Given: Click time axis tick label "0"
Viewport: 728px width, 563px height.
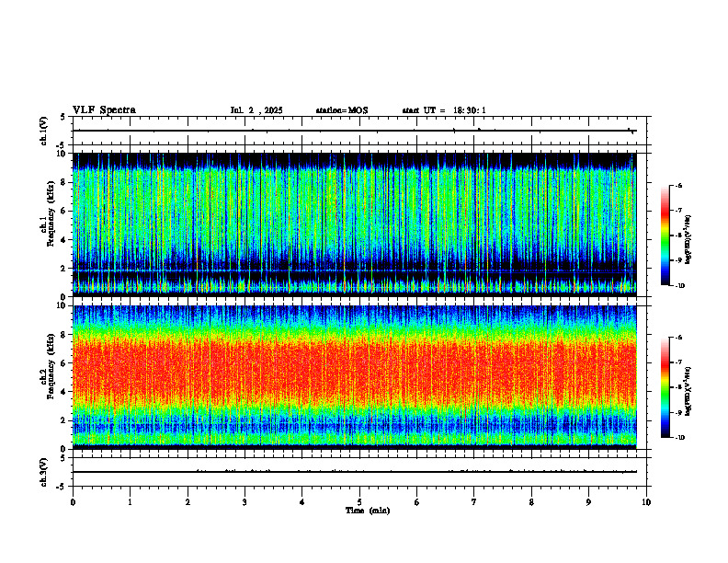Looking at the screenshot, I should (73, 502).
